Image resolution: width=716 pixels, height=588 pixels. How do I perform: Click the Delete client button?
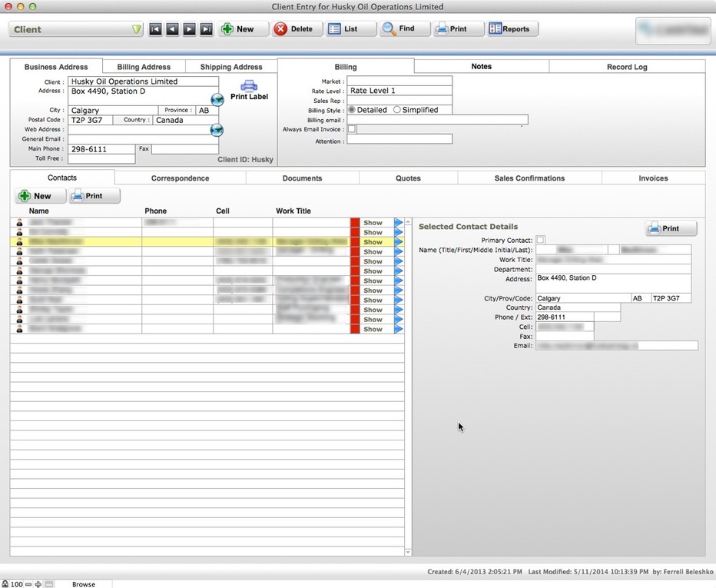click(297, 28)
